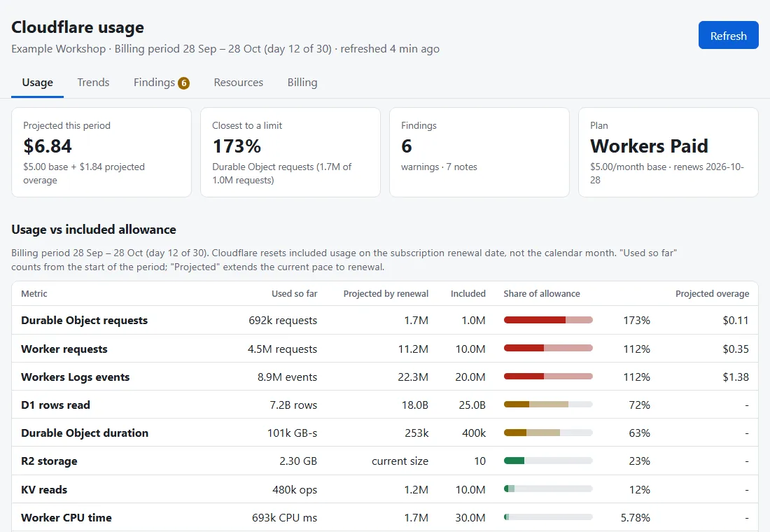Click the 7.2B rows value
770x532 pixels.
293,405
